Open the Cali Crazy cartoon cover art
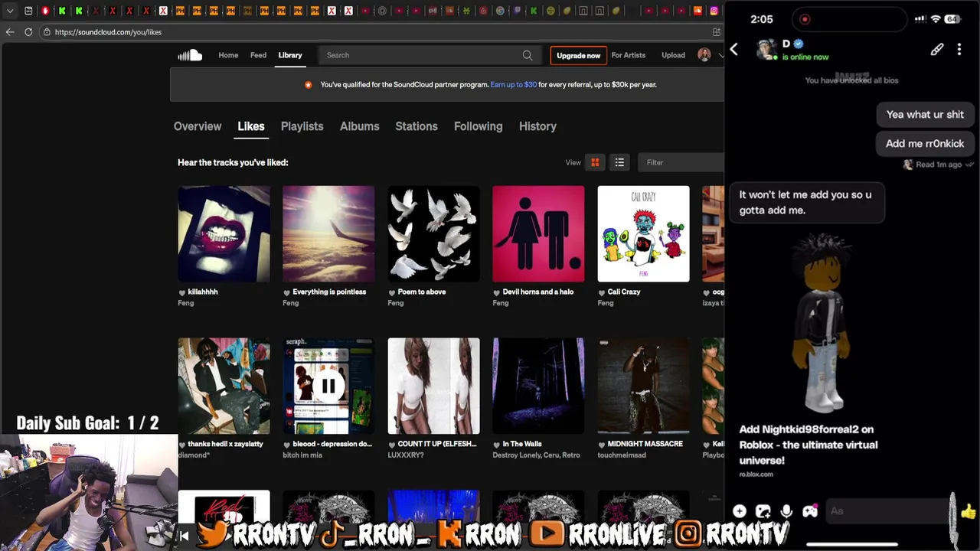980x551 pixels. (643, 234)
